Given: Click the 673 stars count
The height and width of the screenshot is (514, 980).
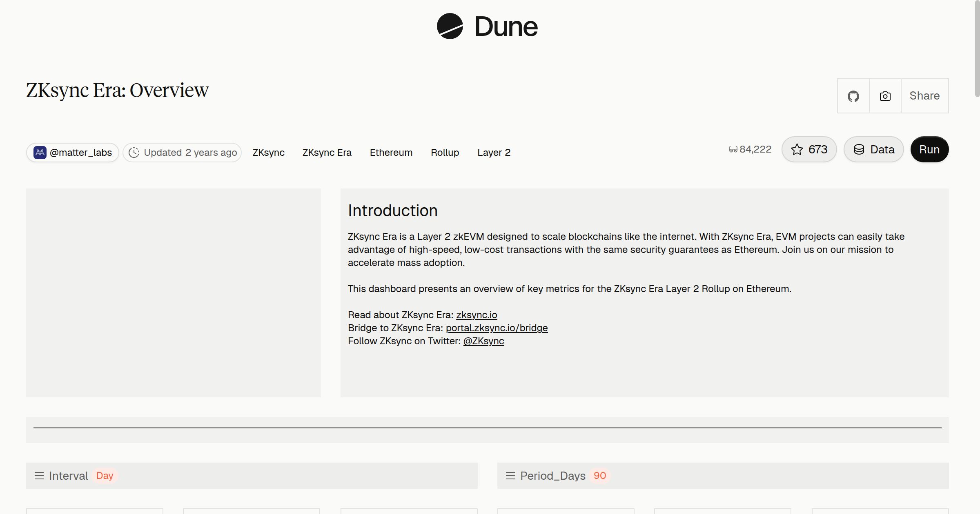Looking at the screenshot, I should click(818, 149).
